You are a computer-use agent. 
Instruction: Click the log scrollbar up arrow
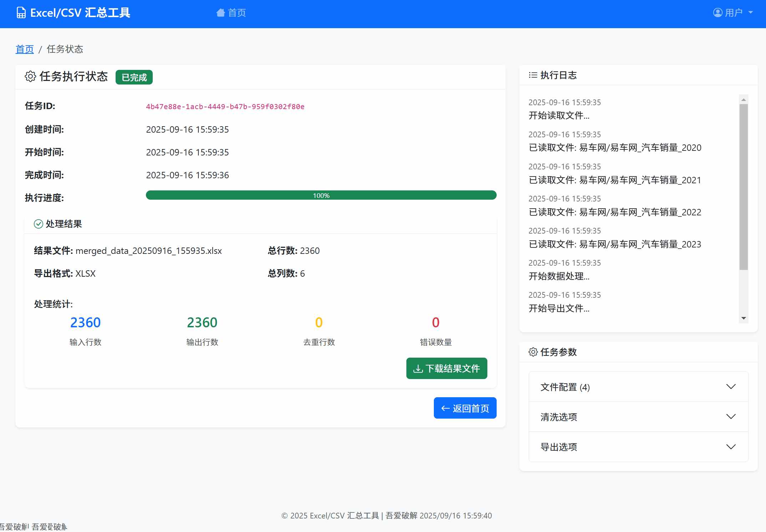click(x=744, y=99)
